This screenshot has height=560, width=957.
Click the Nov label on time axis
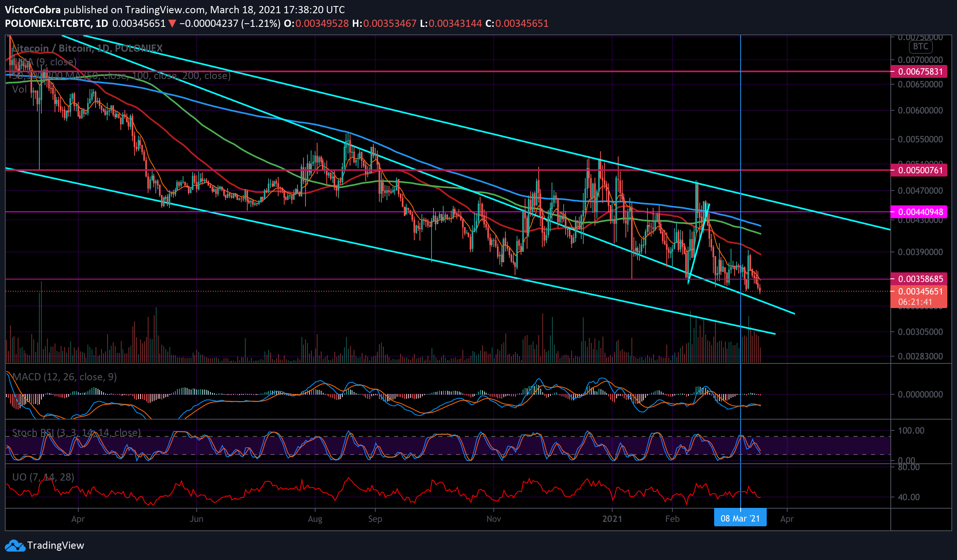(494, 519)
